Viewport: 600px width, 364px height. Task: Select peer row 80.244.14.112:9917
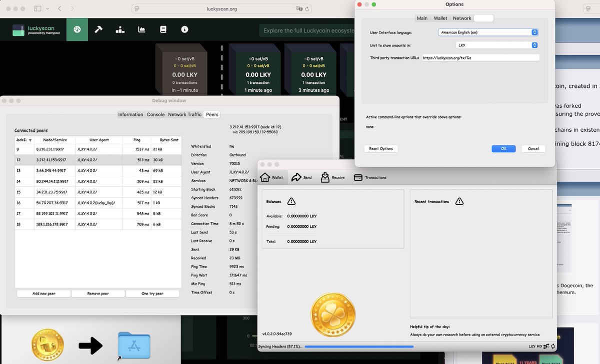pos(98,181)
